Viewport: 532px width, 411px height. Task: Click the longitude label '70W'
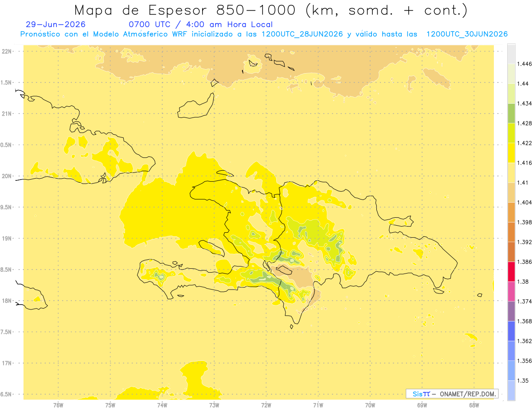370,405
